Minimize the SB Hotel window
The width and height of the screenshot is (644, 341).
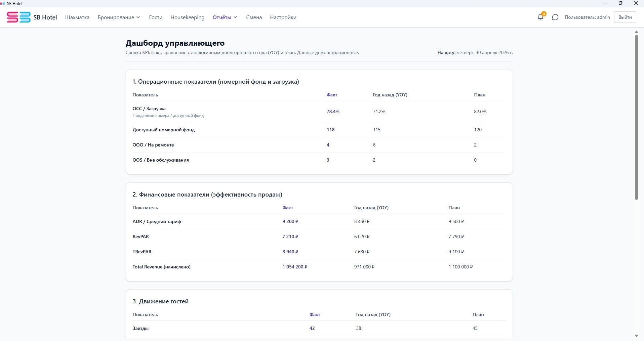point(605,3)
